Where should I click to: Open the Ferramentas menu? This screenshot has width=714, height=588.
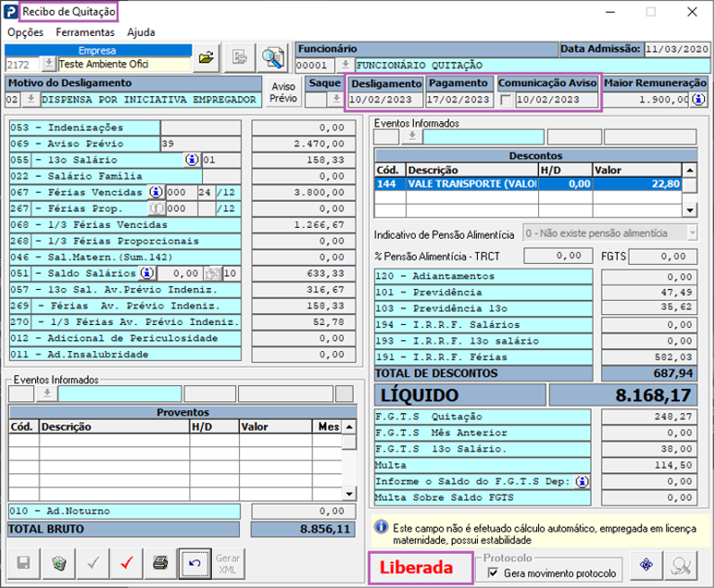[85, 31]
